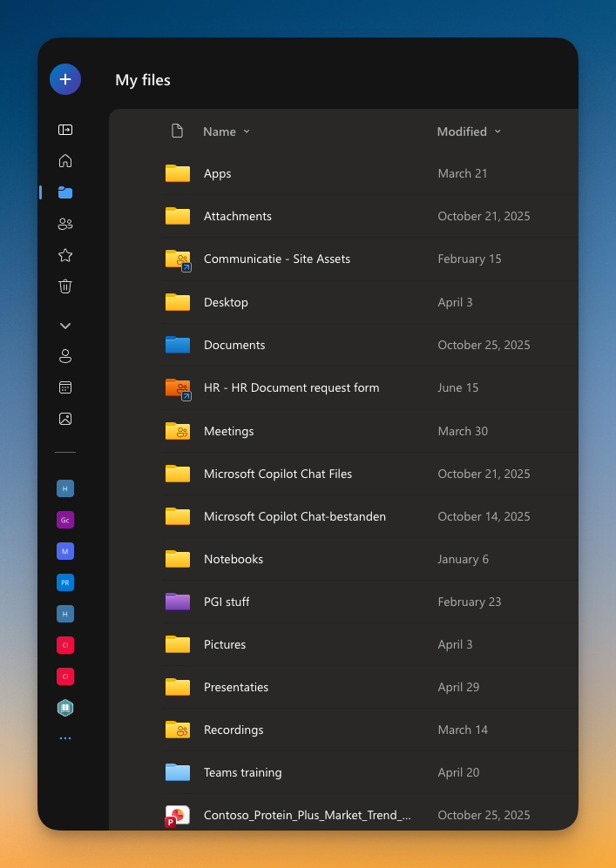This screenshot has width=616, height=868.
Task: Open Microsoft Copilot Chat Files folder
Action: point(278,474)
